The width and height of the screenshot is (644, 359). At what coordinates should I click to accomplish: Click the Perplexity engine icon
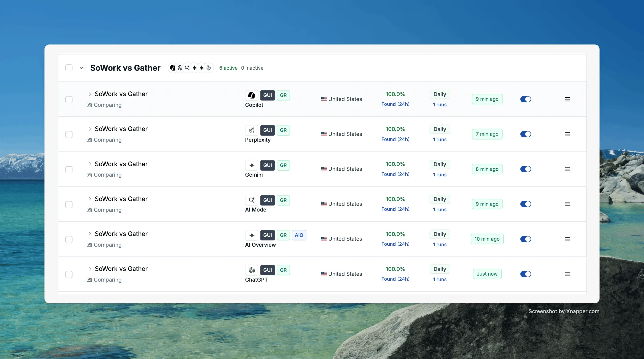pos(252,130)
